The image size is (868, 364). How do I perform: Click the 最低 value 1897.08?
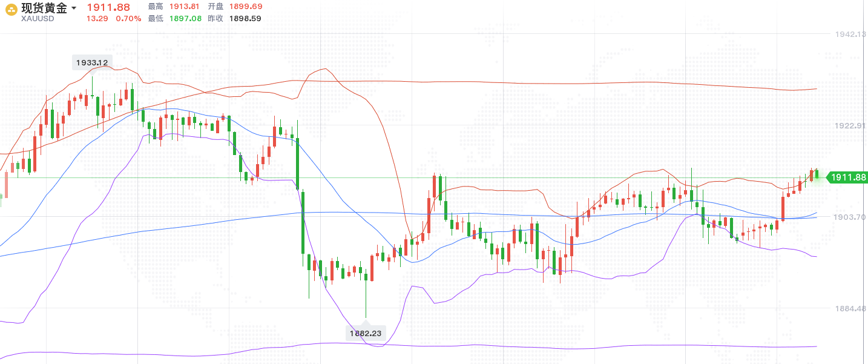click(185, 19)
